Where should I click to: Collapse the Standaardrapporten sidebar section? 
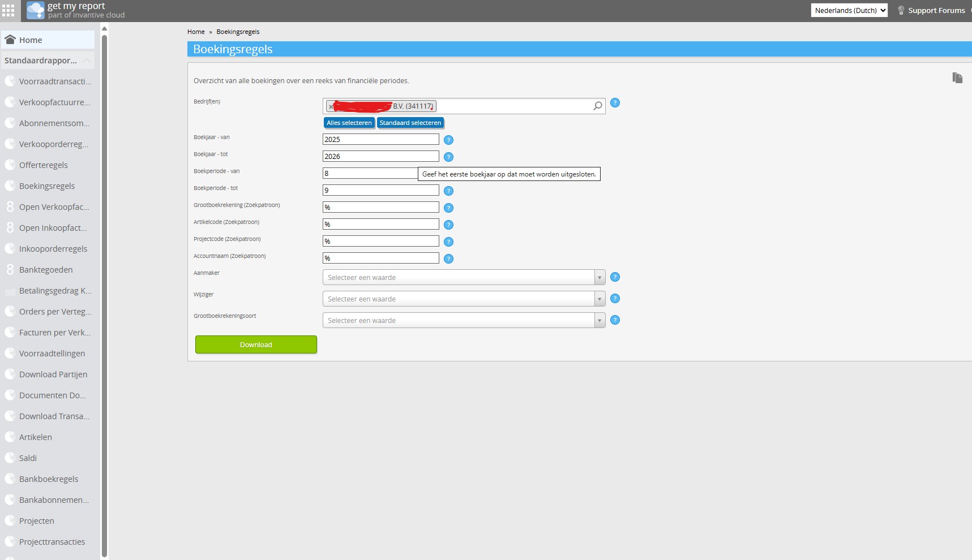(x=86, y=61)
